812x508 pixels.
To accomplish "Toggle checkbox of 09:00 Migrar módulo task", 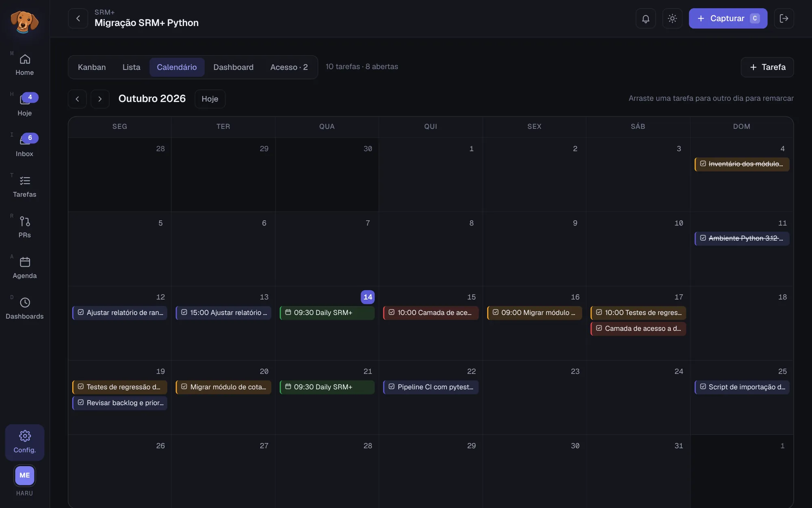I will click(x=495, y=313).
